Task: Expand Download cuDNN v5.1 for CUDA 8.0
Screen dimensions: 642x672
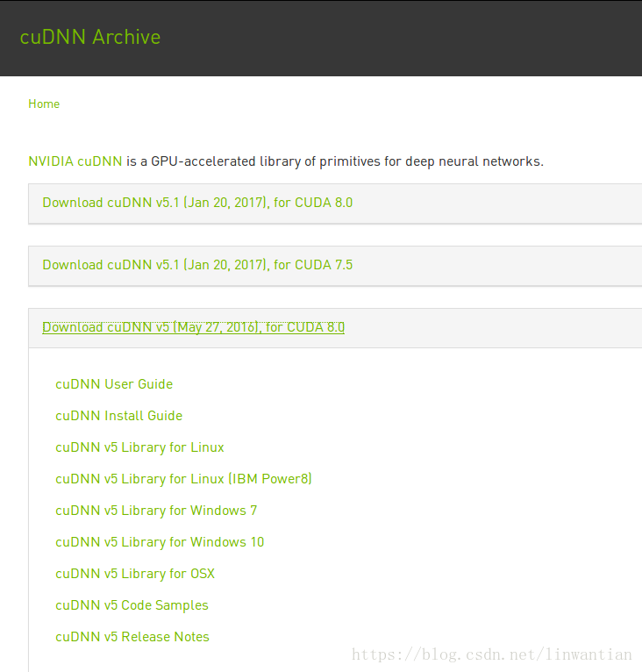Action: pos(197,203)
